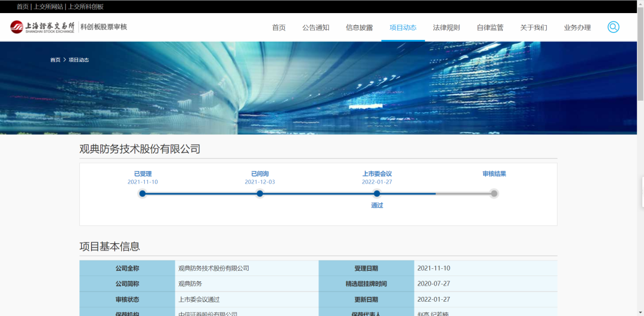This screenshot has height=316, width=644.
Task: Click the 上市委会议 stage label
Action: 377,174
